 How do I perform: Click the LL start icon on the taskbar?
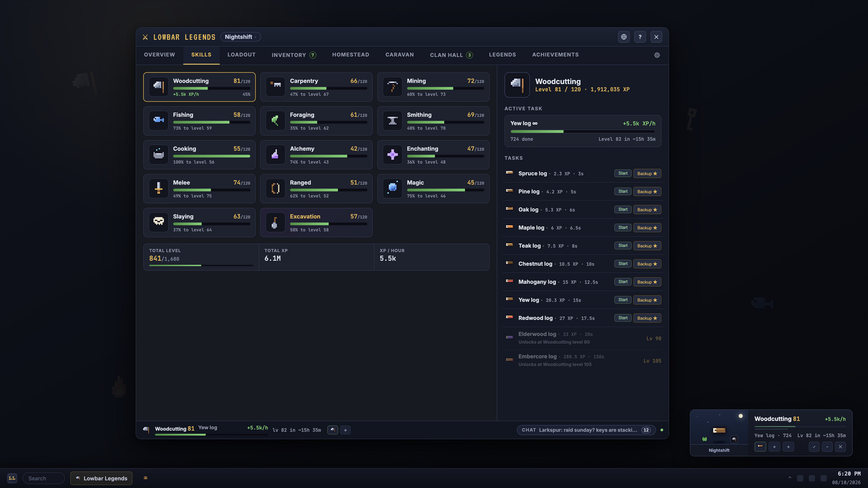point(12,478)
